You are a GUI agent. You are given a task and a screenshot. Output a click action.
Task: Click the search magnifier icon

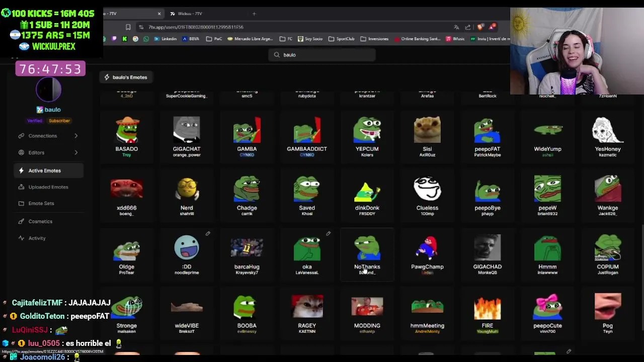tap(277, 55)
